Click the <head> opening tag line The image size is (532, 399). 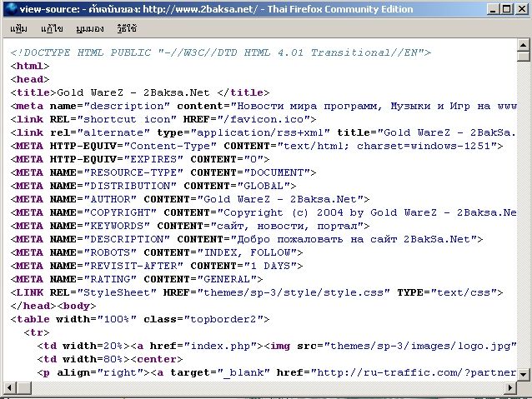click(x=30, y=79)
